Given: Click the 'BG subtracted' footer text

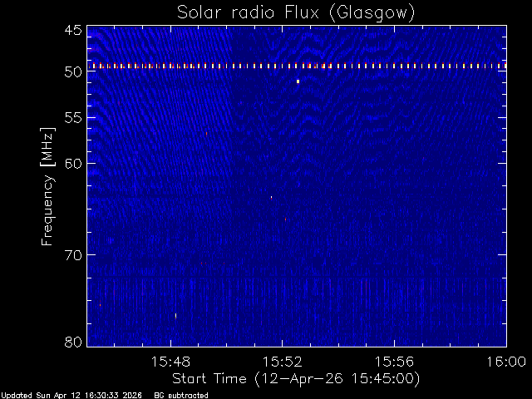Looking at the screenshot, I should pyautogui.click(x=181, y=396).
